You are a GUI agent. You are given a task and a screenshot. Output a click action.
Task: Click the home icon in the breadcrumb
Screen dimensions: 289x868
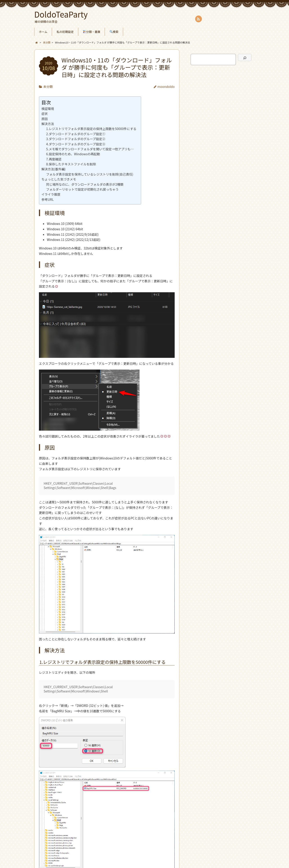pos(36,43)
